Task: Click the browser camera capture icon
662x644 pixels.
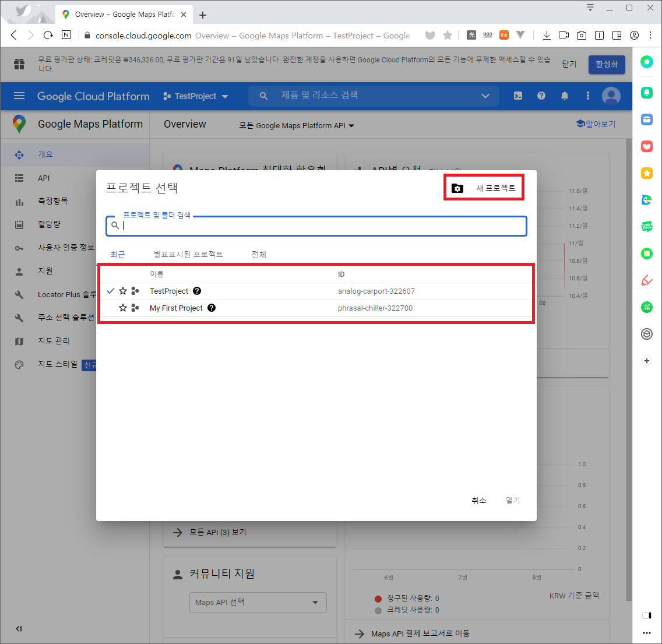Action: (x=582, y=35)
